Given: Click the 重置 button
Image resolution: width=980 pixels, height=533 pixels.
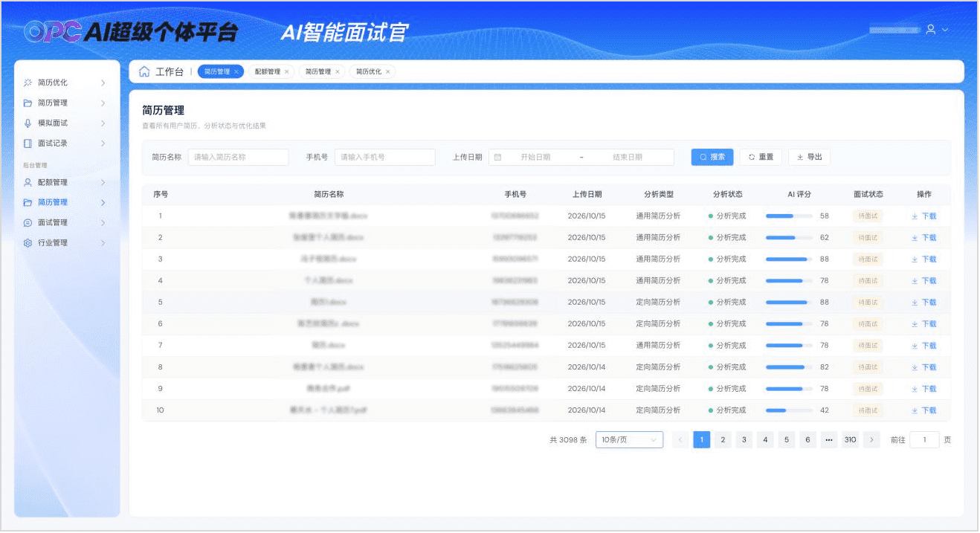Looking at the screenshot, I should pos(761,157).
